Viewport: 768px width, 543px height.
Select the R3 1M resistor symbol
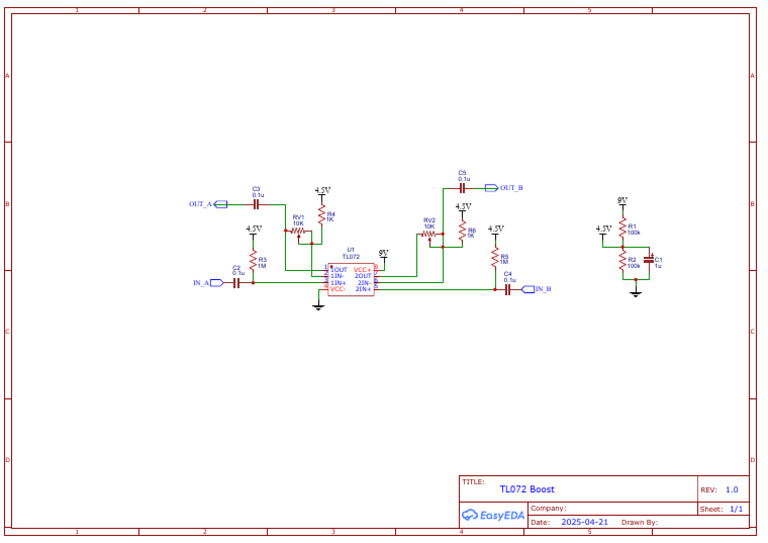[x=253, y=260]
